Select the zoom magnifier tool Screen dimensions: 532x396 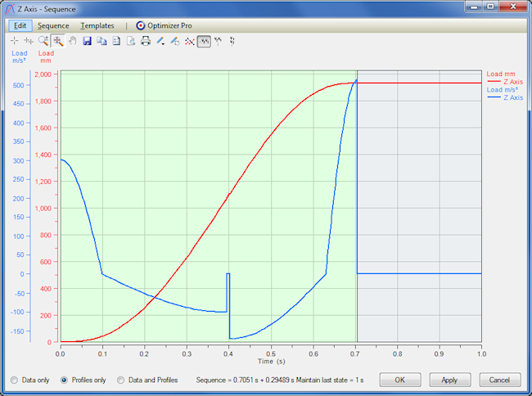tap(43, 41)
